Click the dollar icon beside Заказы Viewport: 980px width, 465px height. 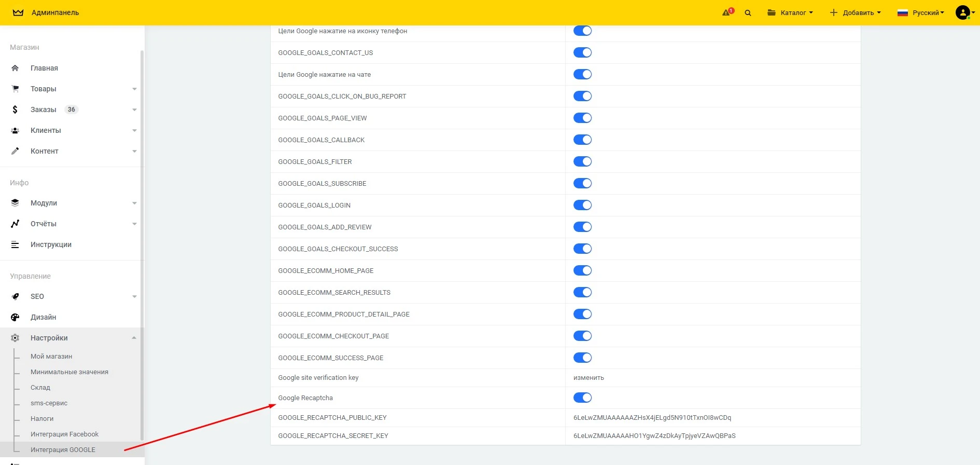(x=15, y=110)
